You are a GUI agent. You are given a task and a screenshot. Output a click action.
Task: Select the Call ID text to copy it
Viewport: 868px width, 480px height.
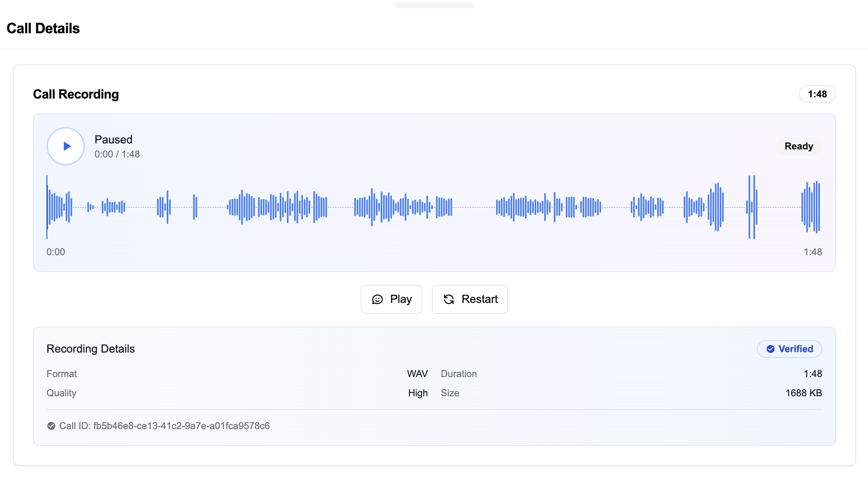tap(181, 426)
